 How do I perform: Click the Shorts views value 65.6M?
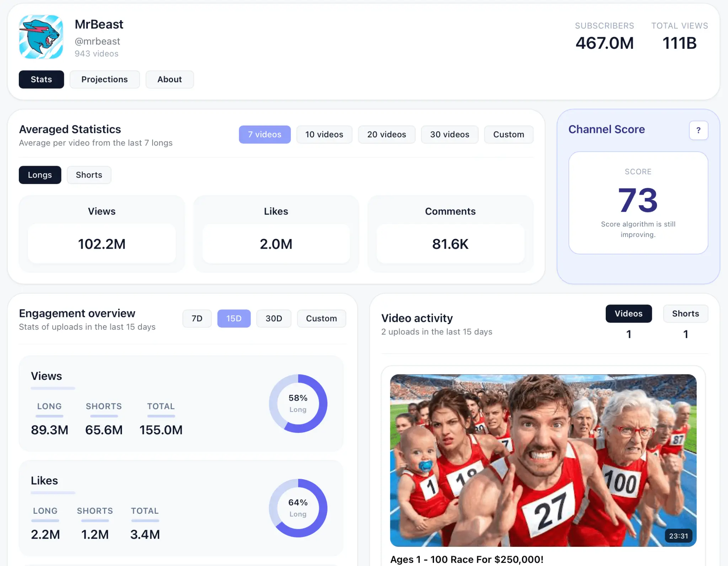[104, 430]
